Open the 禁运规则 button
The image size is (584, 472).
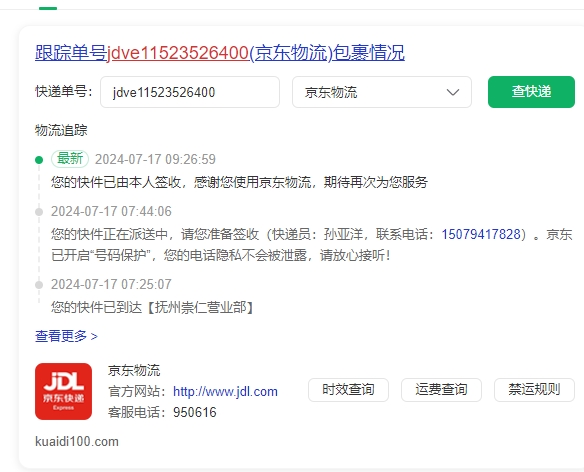pos(534,390)
